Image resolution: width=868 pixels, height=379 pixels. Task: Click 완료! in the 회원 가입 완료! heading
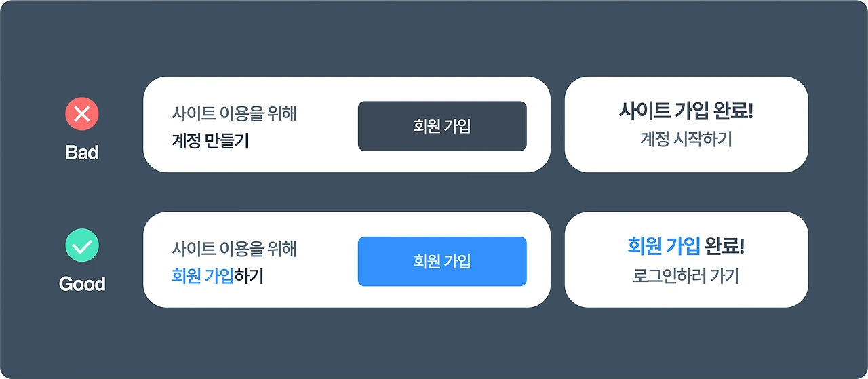coord(725,245)
